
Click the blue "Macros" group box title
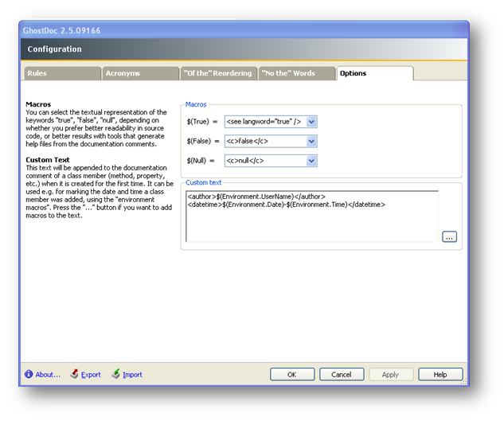196,104
